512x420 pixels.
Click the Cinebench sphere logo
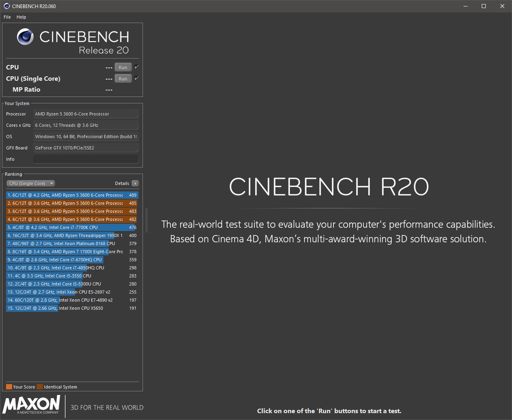point(25,37)
